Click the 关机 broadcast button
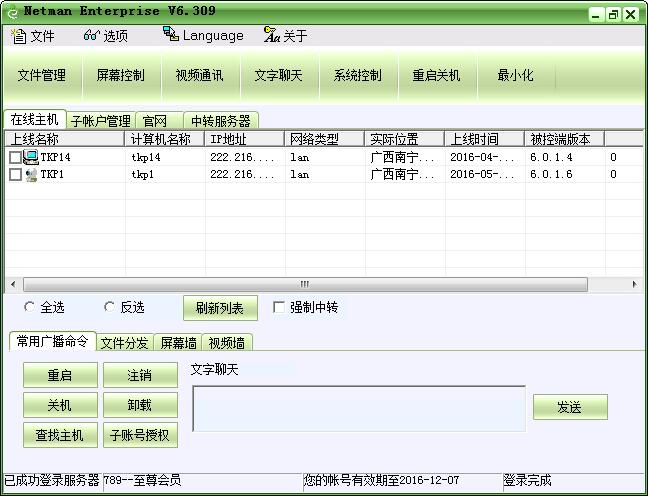The width and height of the screenshot is (648, 496). [60, 405]
